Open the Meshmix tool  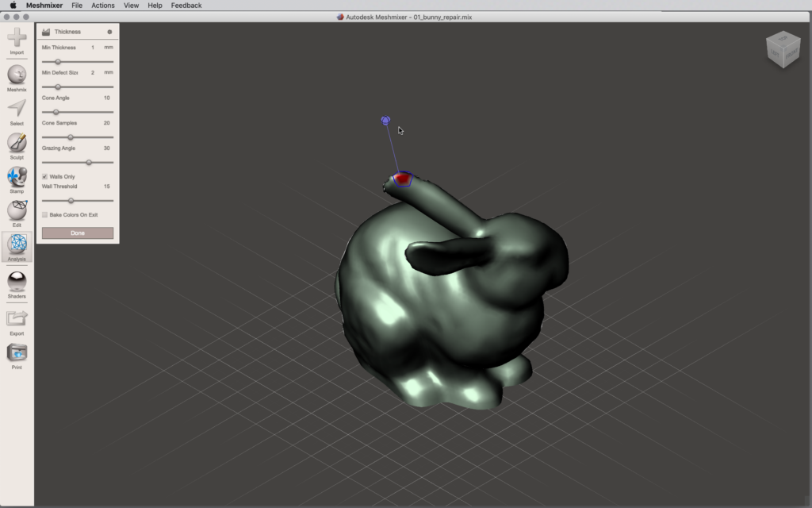coord(17,75)
